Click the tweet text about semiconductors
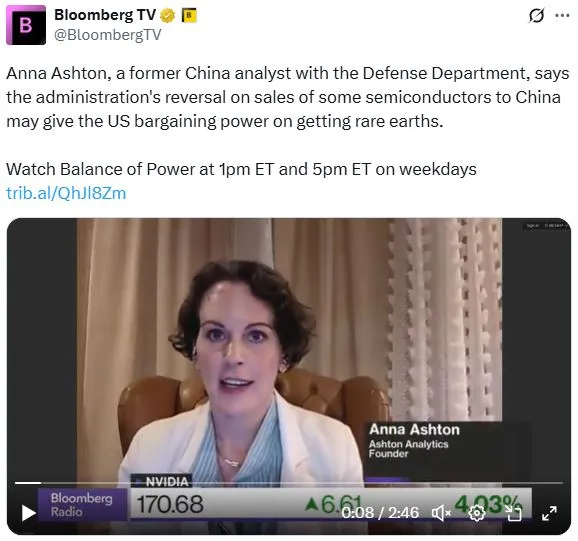Viewport: 578px width, 541px height. pyautogui.click(x=288, y=97)
